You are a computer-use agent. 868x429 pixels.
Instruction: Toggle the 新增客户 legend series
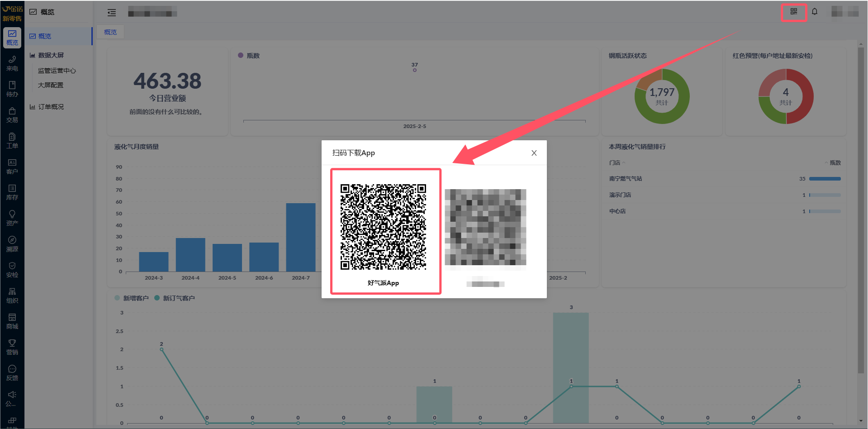pos(132,298)
